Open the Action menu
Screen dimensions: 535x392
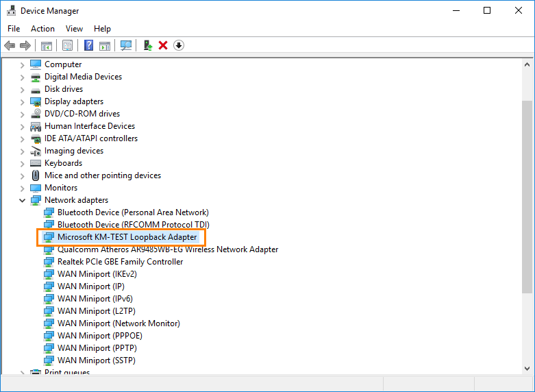pyautogui.click(x=42, y=29)
